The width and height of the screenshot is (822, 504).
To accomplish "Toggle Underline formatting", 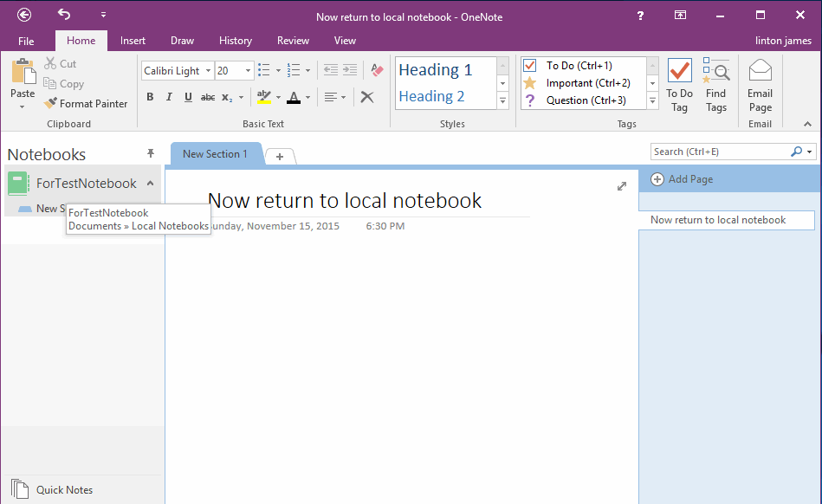I will click(188, 97).
